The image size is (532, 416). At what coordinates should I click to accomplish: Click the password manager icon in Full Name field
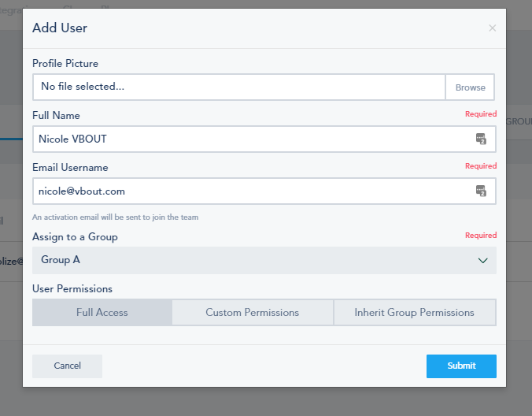pos(481,139)
